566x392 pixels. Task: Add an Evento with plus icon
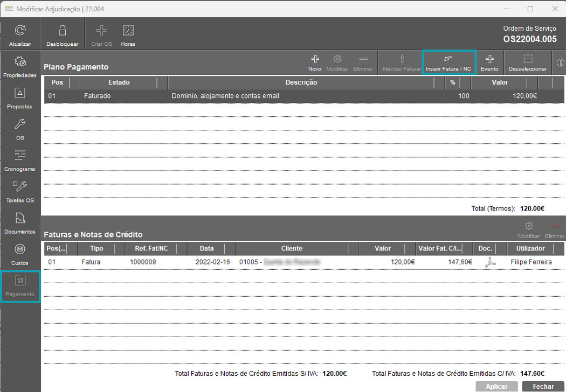point(489,59)
